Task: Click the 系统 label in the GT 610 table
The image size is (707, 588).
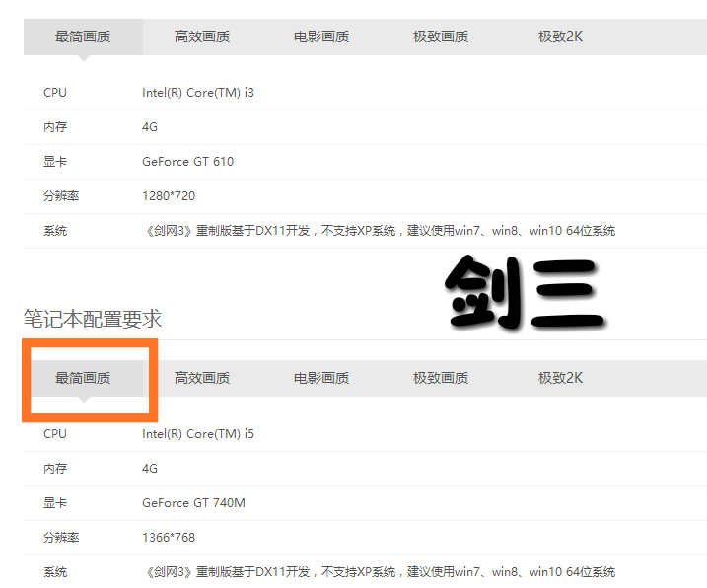Action: [55, 231]
